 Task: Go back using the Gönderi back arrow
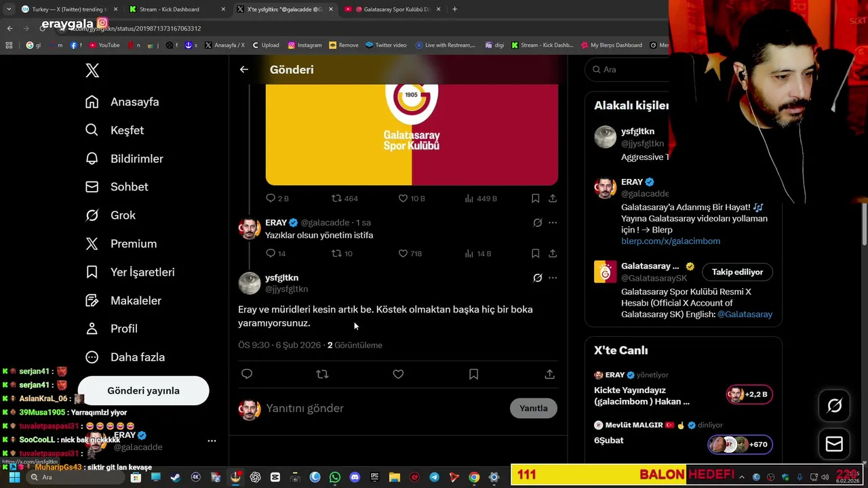(x=244, y=69)
